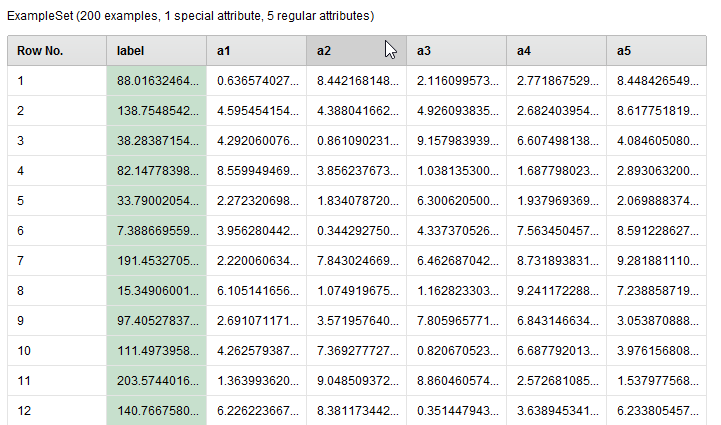Select label cell 203.5744016...
This screenshot has width=721, height=425.
tap(156, 381)
